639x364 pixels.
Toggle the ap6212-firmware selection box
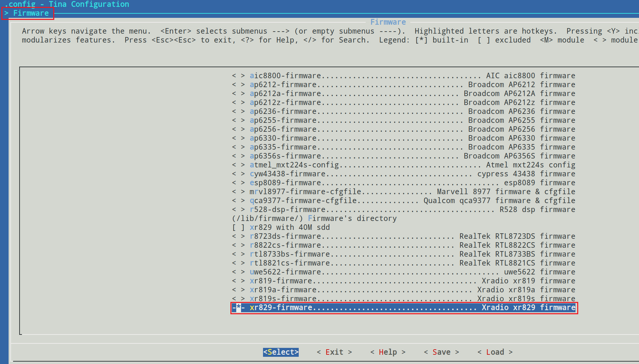tap(238, 85)
